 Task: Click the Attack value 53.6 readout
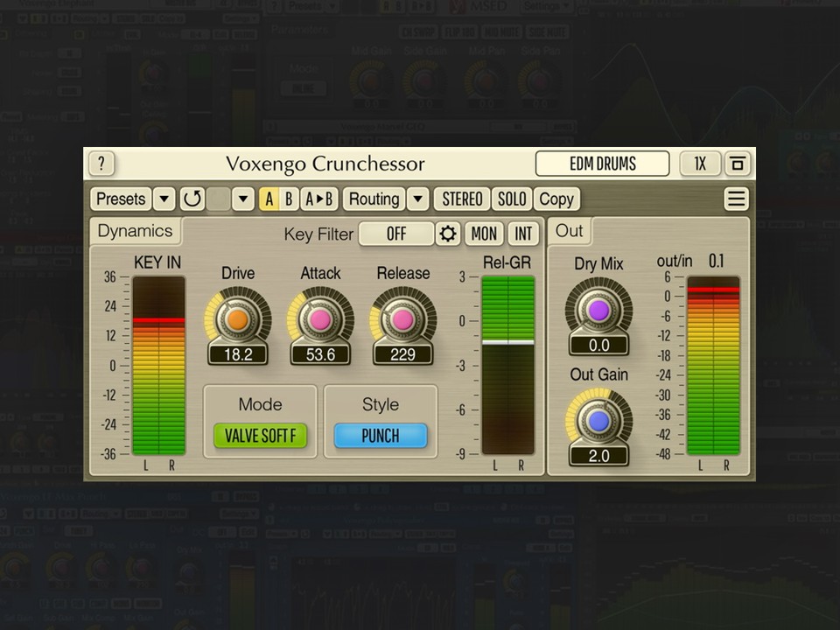point(320,354)
